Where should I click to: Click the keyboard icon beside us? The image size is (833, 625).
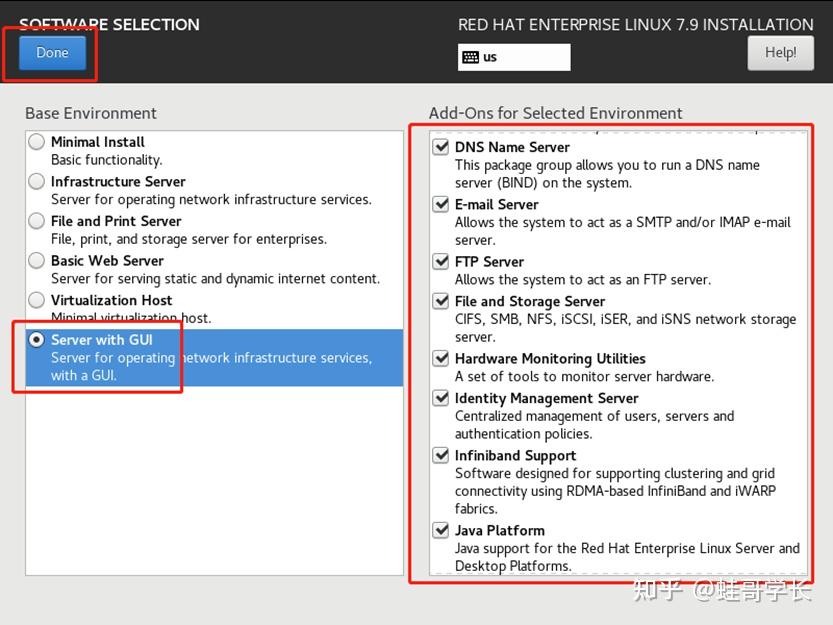point(470,57)
